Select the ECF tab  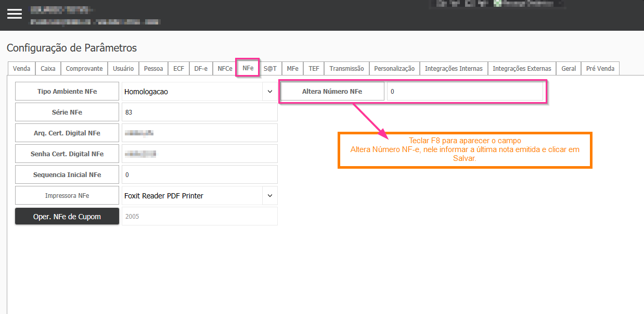click(x=178, y=68)
